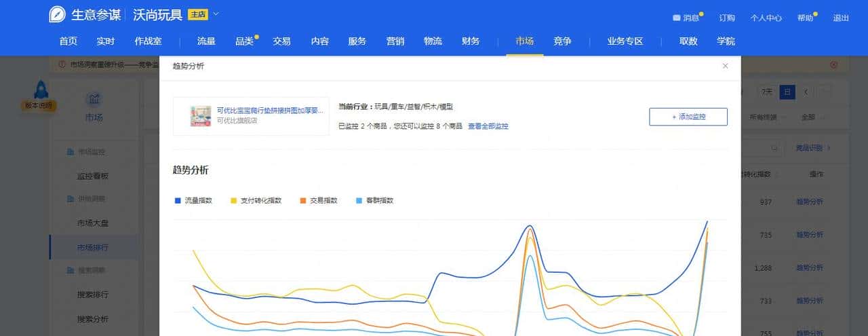Viewport: 868px width, 336px height.
Task: Open the 所有终端 dropdown
Action: coord(768,117)
